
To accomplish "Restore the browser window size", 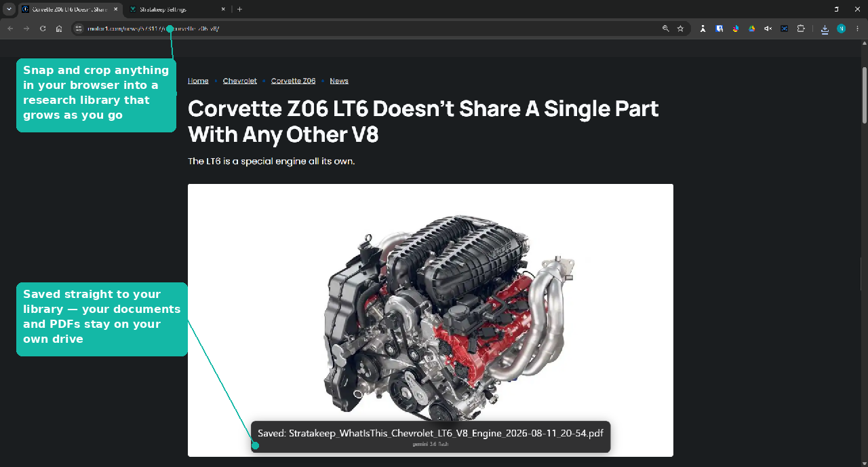I will (836, 10).
